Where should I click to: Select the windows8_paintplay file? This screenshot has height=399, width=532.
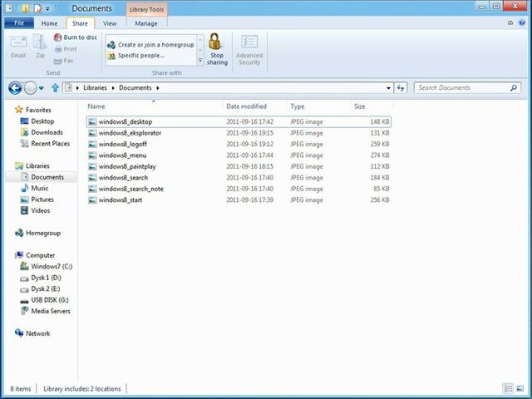click(x=239, y=166)
